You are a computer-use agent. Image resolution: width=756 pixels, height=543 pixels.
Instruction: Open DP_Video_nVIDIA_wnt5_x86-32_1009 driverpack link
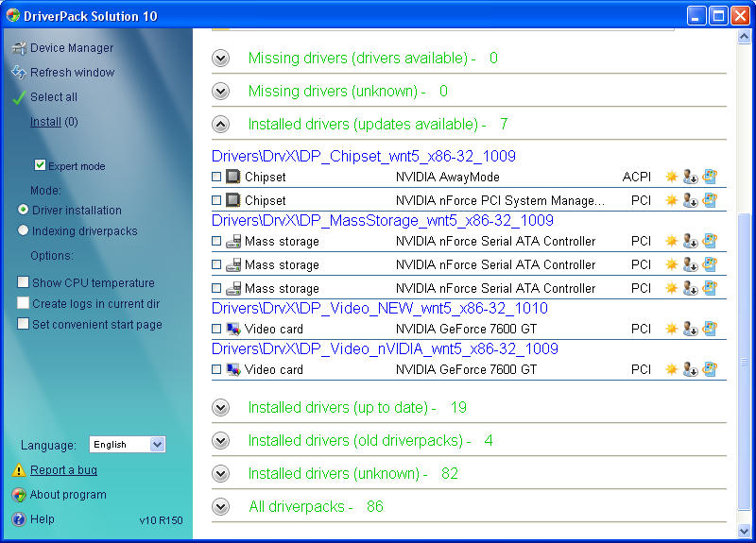click(385, 348)
